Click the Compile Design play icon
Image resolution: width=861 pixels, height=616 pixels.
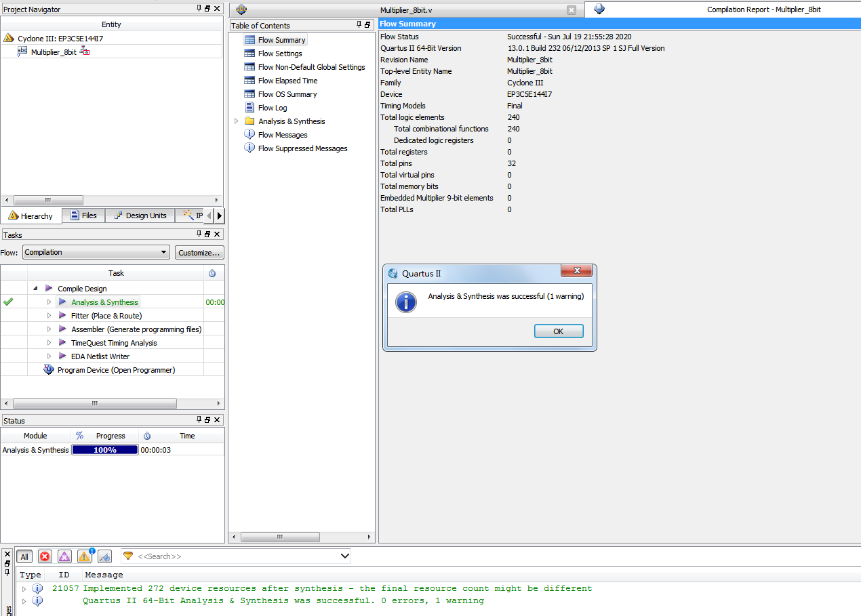click(x=49, y=289)
